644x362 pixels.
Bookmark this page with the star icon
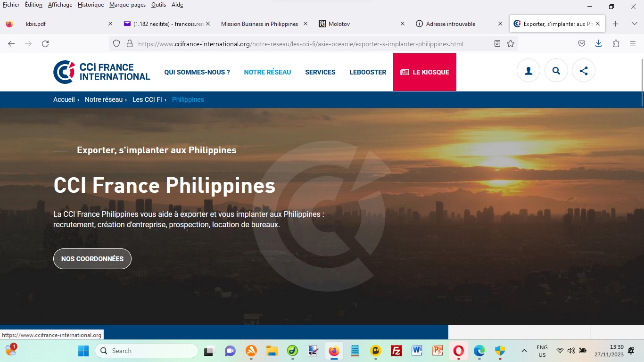pos(511,44)
